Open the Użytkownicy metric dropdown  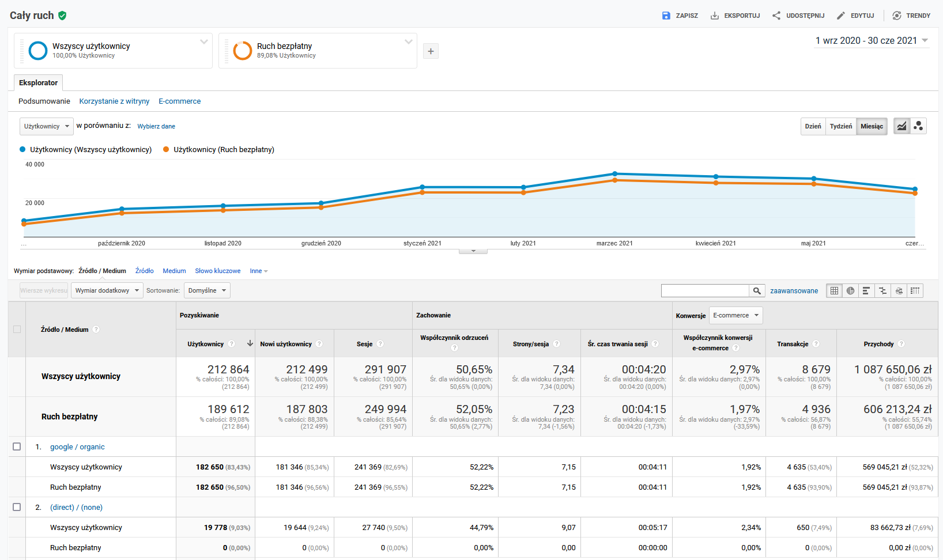47,126
